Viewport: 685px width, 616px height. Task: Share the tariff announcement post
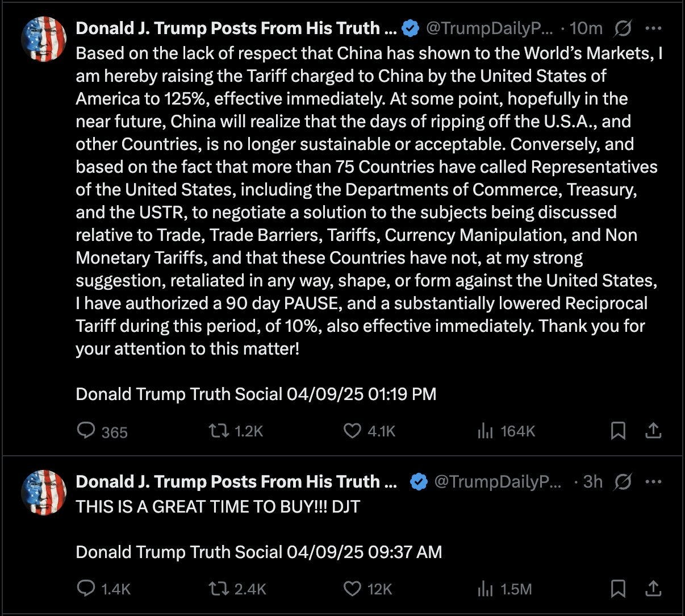coord(653,431)
